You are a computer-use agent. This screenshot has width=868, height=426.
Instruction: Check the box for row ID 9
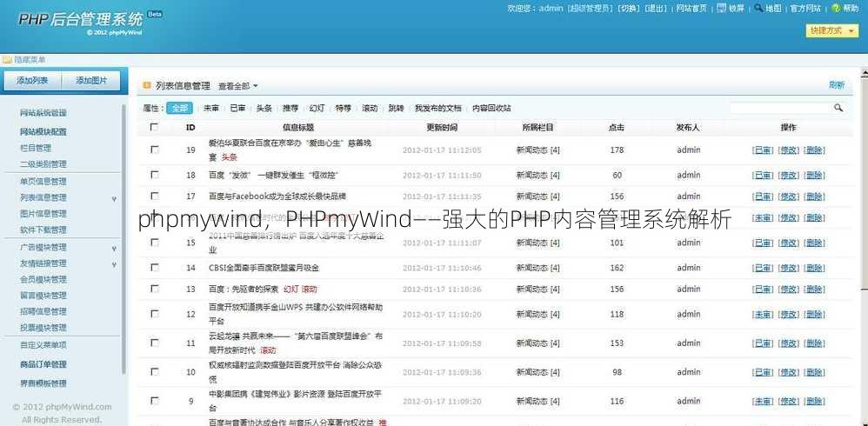coord(155,401)
